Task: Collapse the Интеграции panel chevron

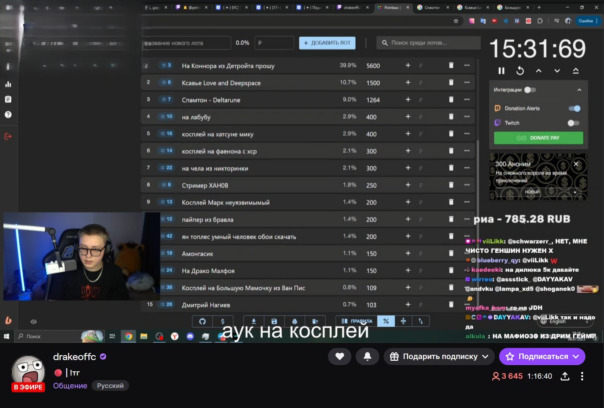Action: [x=579, y=91]
